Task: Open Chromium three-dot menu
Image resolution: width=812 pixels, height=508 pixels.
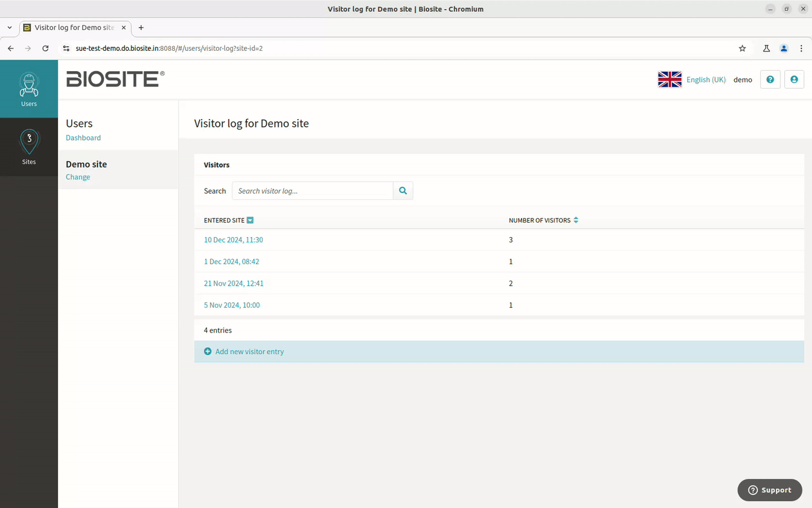Action: pos(801,49)
